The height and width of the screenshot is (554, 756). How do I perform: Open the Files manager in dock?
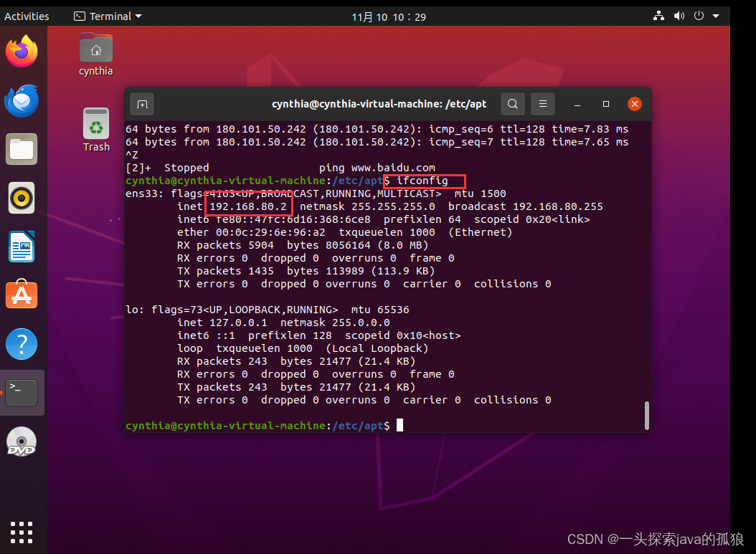pos(22,149)
